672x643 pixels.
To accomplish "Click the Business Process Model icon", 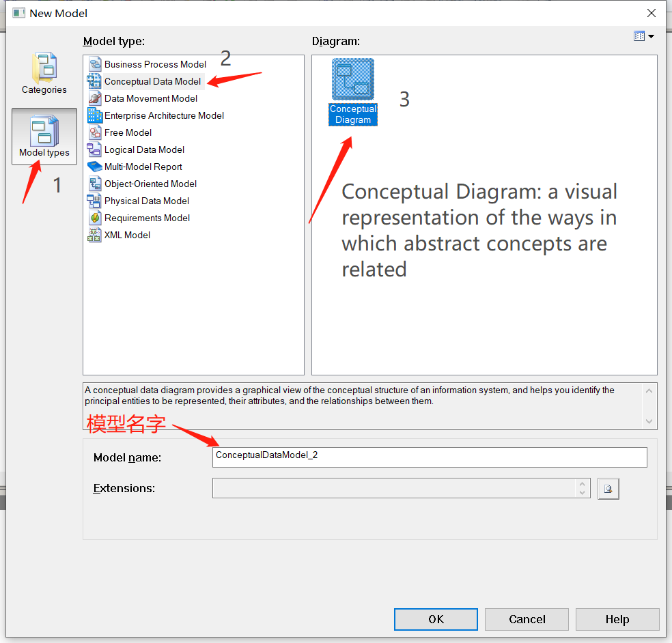I will pos(96,63).
